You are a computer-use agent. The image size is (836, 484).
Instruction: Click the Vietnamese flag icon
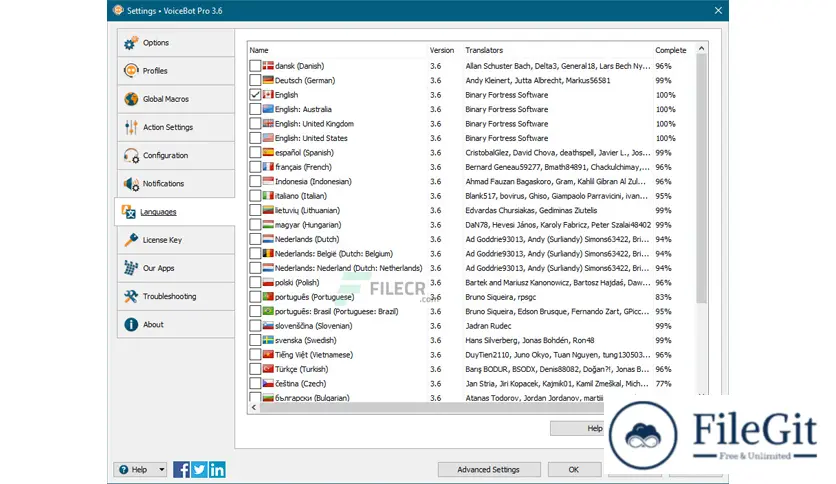pyautogui.click(x=268, y=354)
